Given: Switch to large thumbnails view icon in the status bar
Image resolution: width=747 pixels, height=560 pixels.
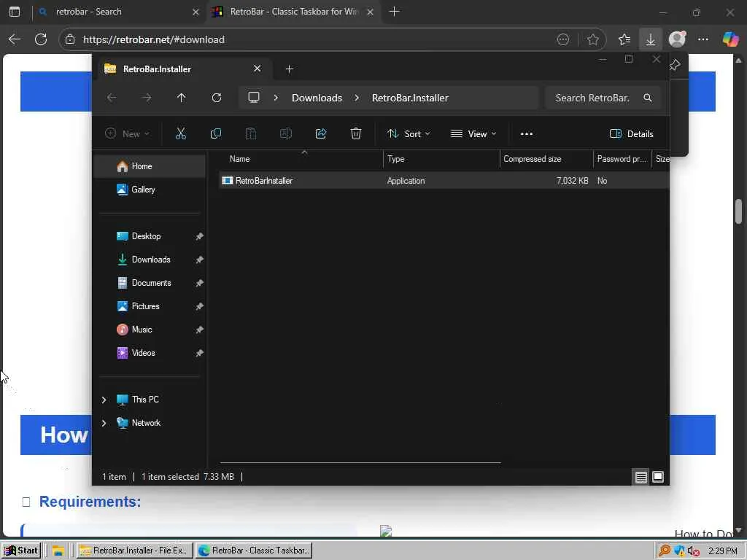Looking at the screenshot, I should click(658, 477).
